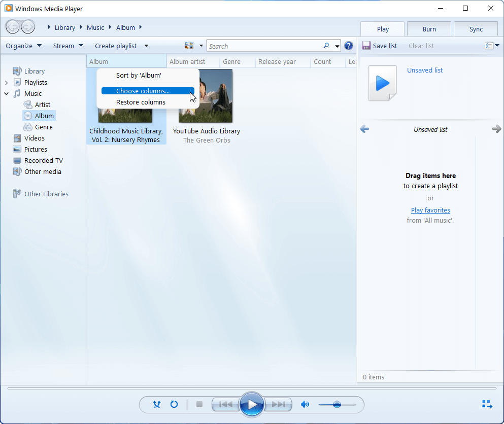The image size is (504, 424).
Task: Start playback with the Play button
Action: (x=252, y=404)
